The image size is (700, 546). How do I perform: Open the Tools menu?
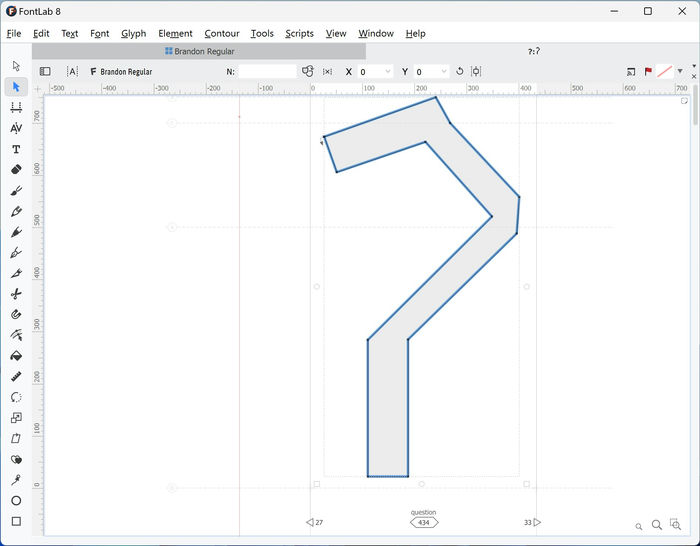point(262,33)
